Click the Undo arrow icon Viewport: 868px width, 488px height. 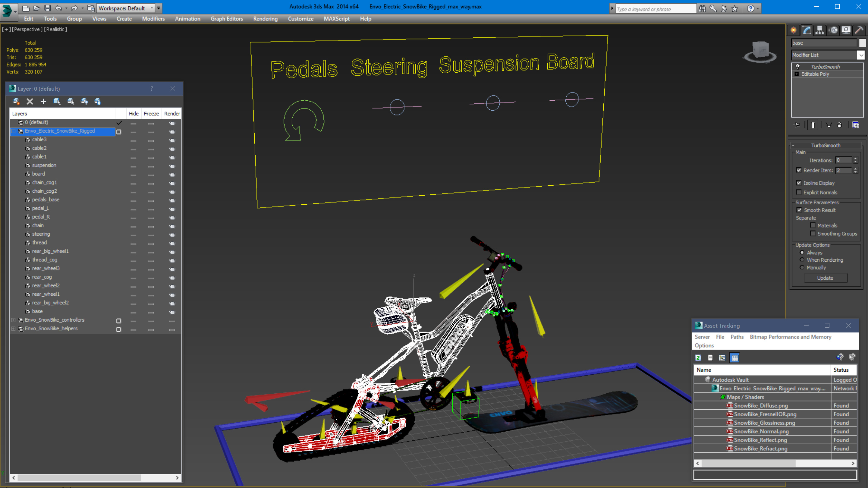(x=58, y=8)
